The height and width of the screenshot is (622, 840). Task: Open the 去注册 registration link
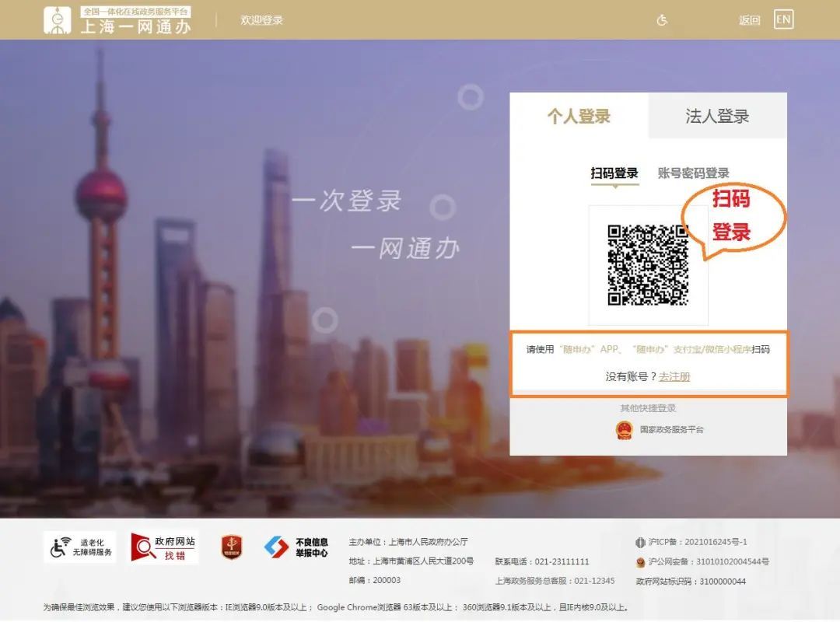(x=674, y=376)
